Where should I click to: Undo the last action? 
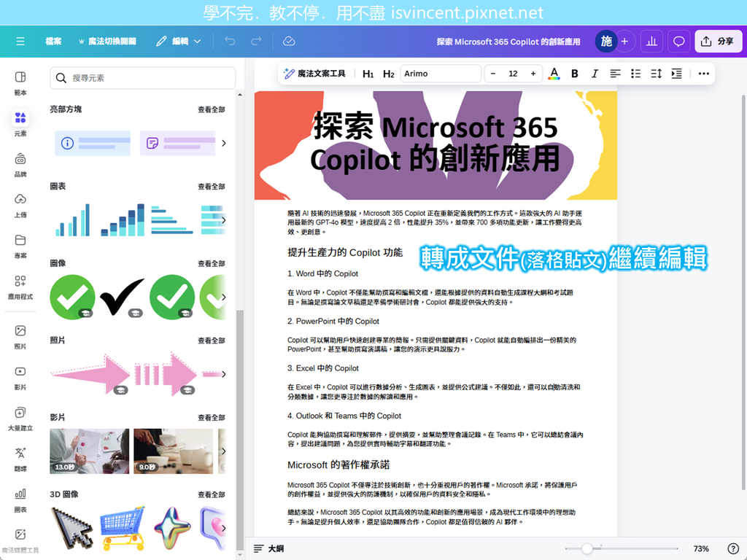[230, 42]
